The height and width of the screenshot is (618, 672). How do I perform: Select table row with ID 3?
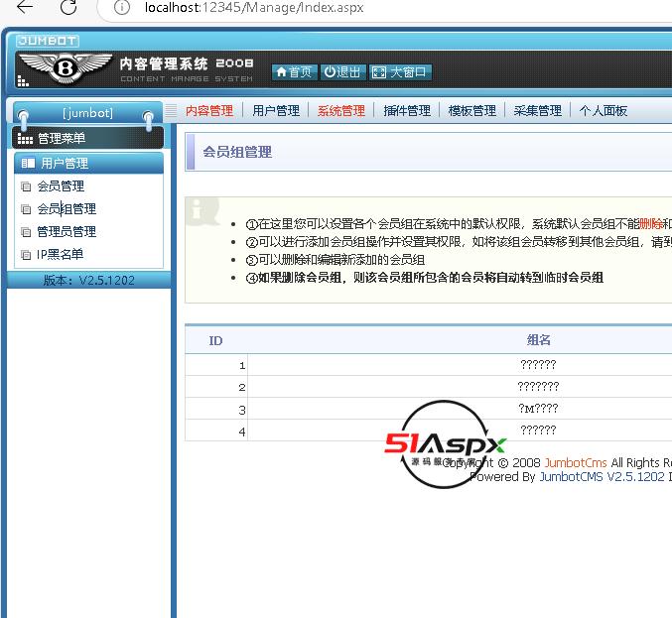click(429, 409)
